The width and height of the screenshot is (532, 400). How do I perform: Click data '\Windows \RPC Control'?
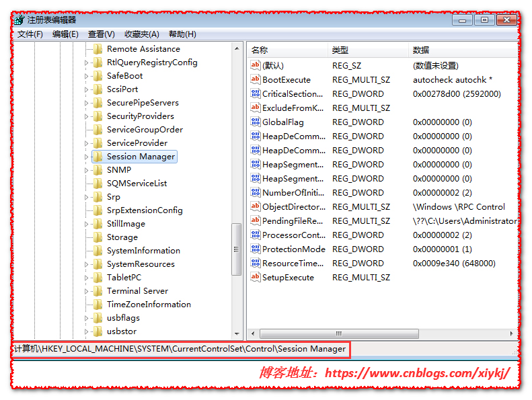coord(461,206)
